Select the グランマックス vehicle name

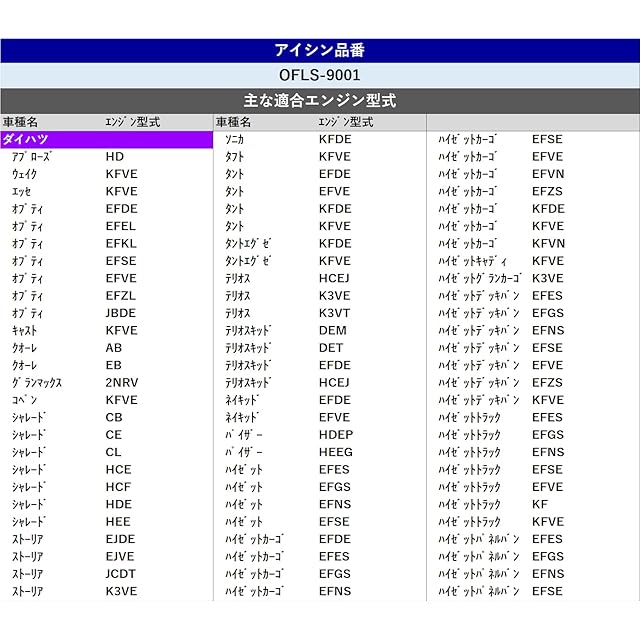point(37,383)
